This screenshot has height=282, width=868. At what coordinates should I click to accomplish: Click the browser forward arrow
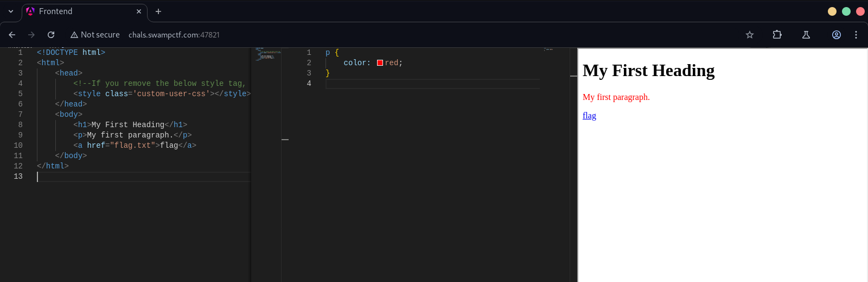31,35
